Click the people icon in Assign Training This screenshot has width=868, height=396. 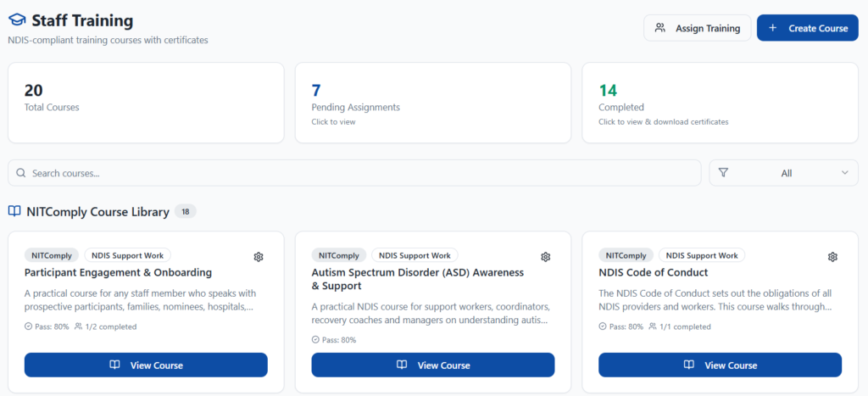tap(659, 28)
